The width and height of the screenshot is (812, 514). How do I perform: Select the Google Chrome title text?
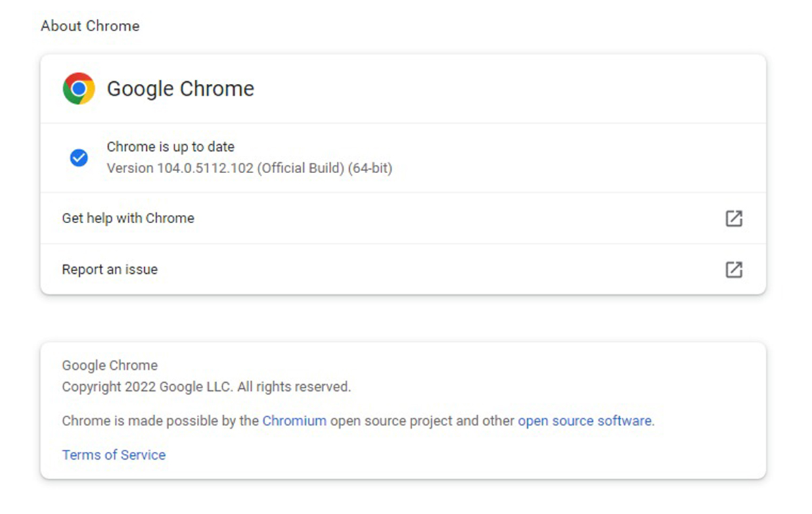180,89
